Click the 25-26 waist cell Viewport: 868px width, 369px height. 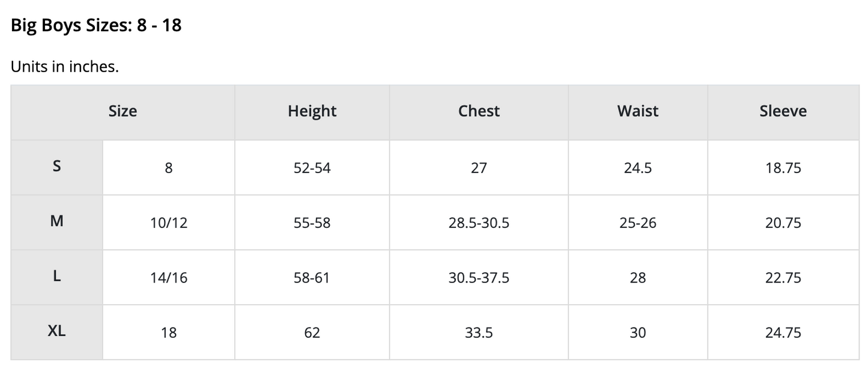pos(637,223)
